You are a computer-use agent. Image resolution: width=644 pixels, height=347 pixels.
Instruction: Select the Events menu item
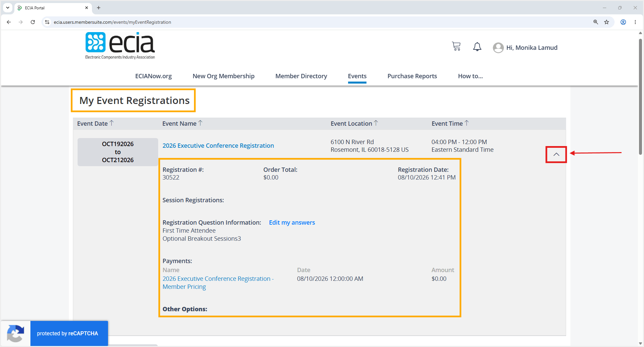point(357,76)
